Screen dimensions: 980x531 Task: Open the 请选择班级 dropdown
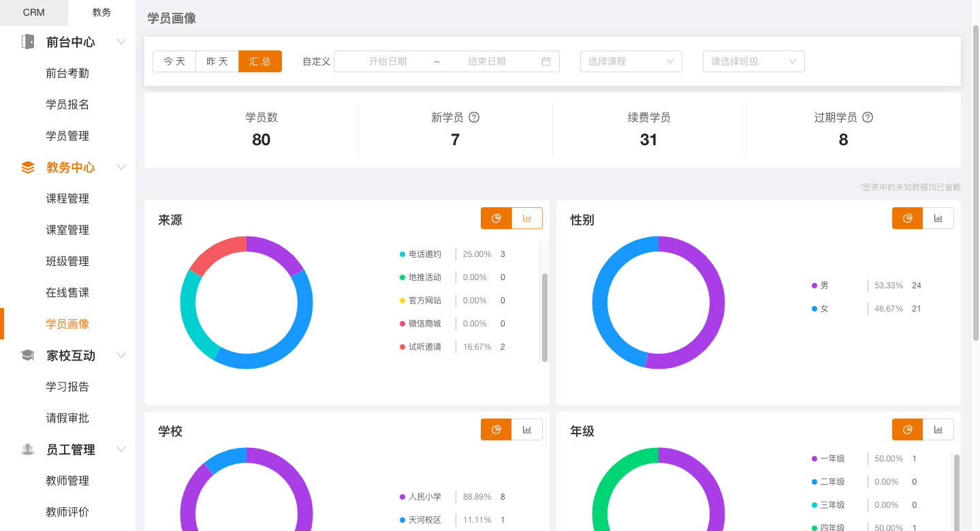(753, 61)
